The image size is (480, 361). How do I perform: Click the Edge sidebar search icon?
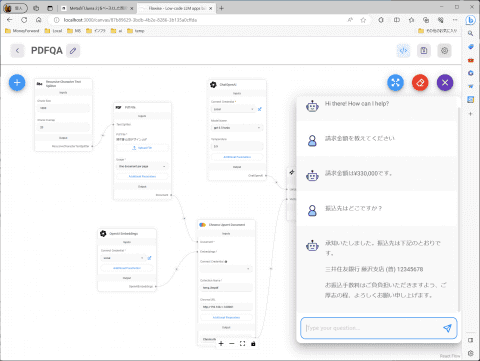tap(471, 33)
